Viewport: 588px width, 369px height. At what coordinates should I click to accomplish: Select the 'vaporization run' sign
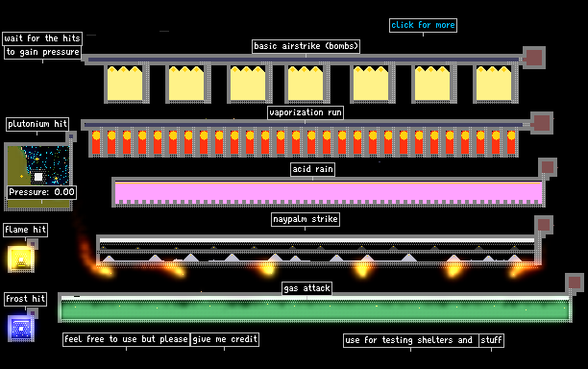click(x=306, y=112)
